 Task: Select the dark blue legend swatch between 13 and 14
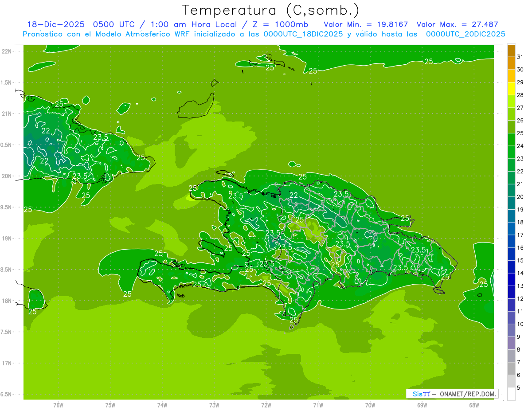(x=511, y=280)
